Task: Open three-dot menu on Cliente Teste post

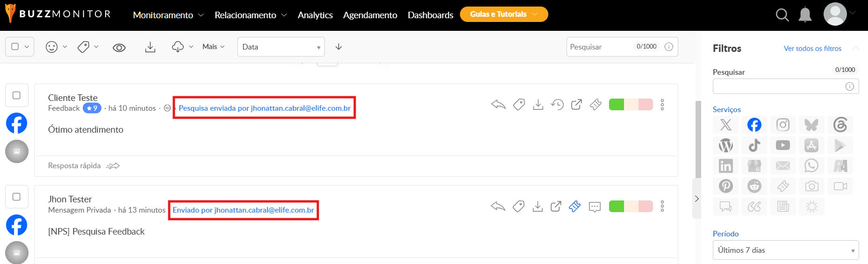Action: [662, 105]
